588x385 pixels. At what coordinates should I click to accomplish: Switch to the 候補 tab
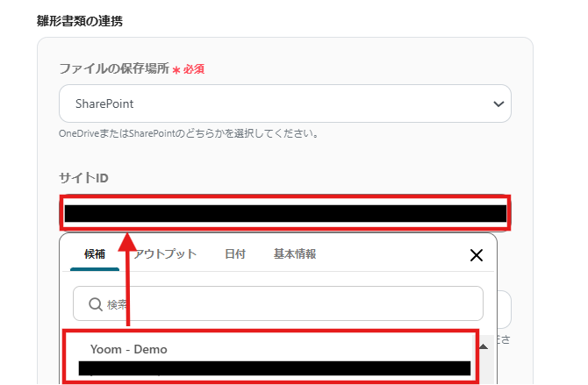95,254
